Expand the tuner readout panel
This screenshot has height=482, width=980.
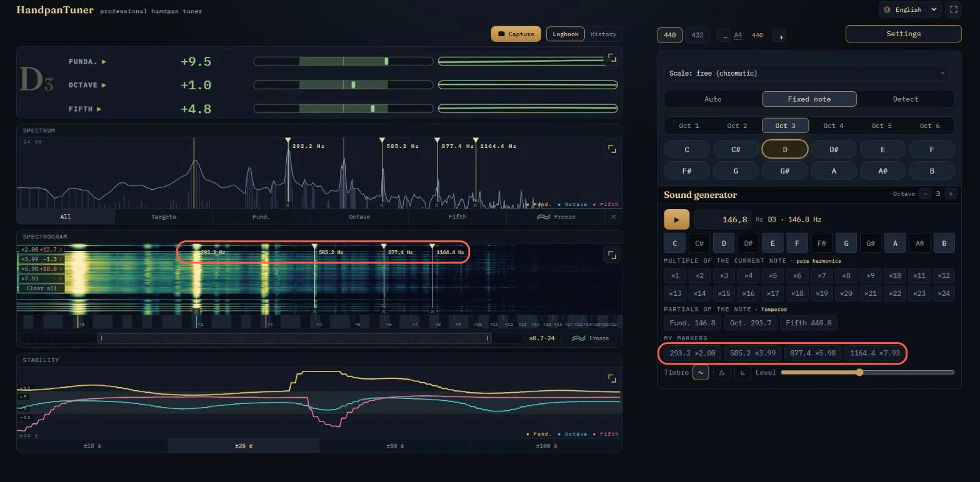pyautogui.click(x=612, y=58)
